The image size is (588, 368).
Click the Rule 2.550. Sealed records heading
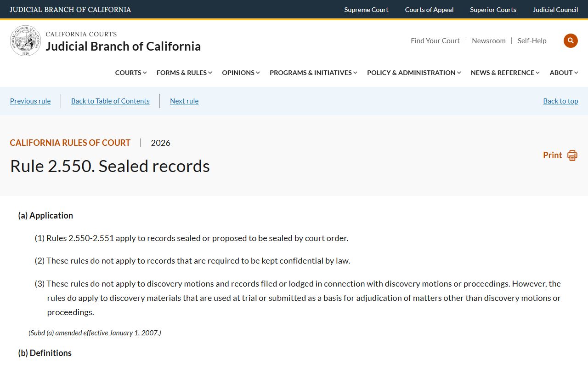tap(110, 167)
